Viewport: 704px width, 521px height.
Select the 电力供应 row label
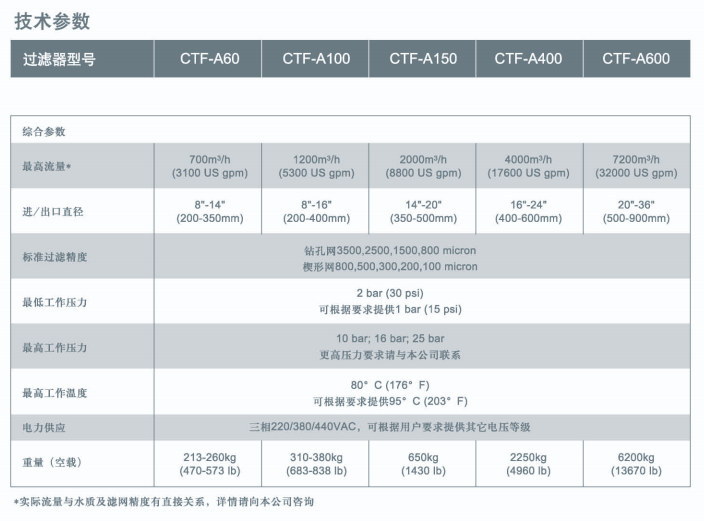click(x=45, y=427)
